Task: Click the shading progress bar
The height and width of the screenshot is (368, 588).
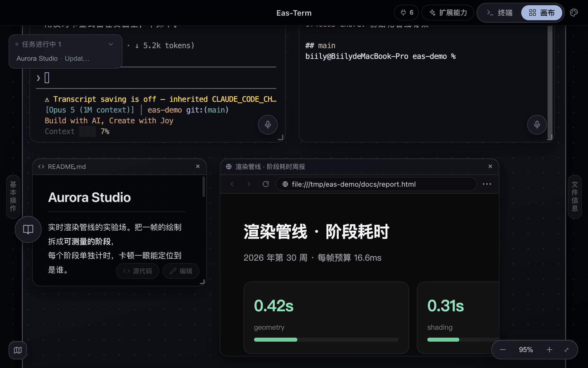Action: click(463, 339)
